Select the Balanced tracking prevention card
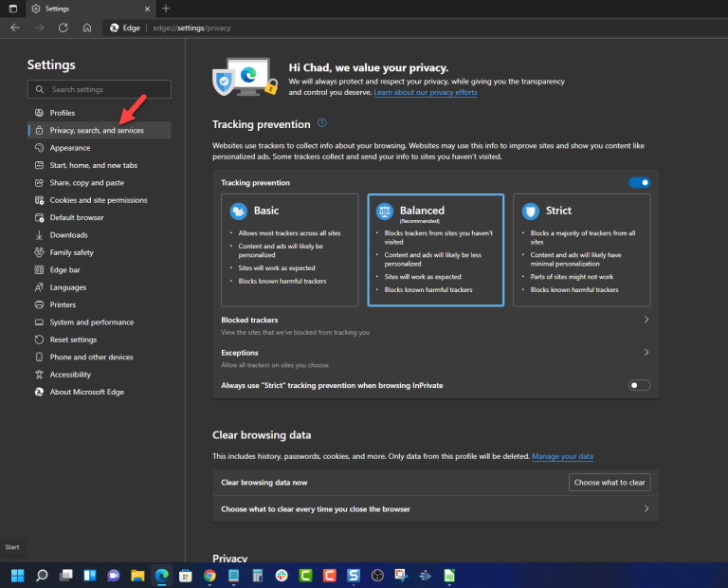728x588 pixels. coord(435,249)
